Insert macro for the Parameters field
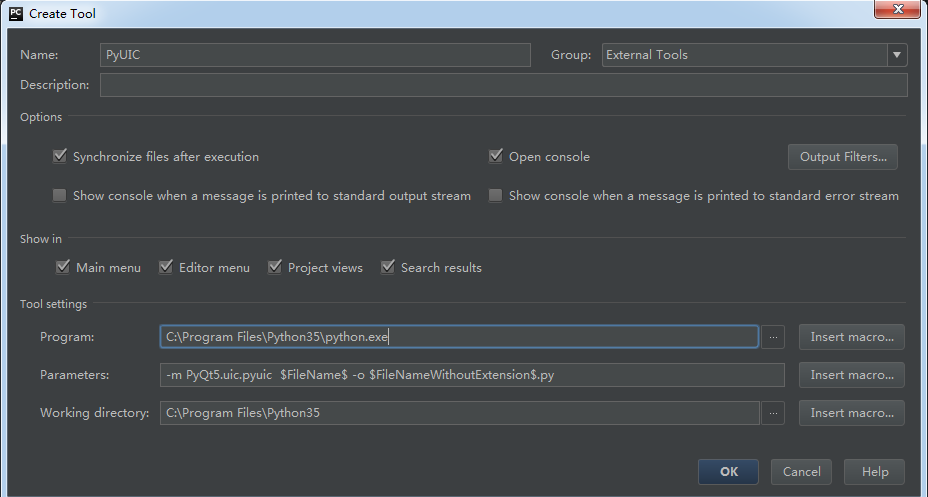Viewport: 928px width, 497px height. point(851,375)
